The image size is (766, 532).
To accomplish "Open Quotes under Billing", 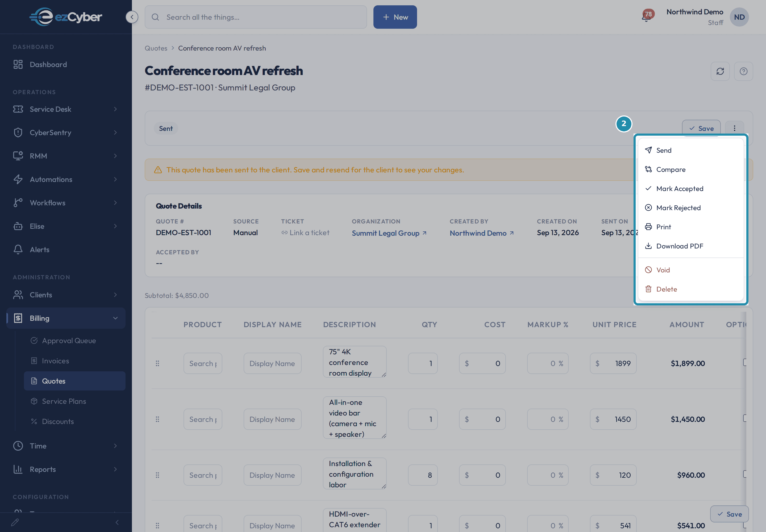I will [75, 381].
